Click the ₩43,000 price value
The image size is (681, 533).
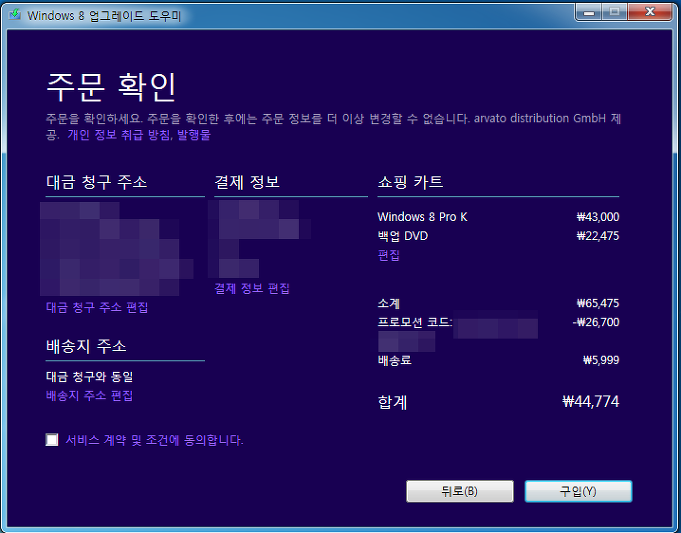(x=598, y=217)
